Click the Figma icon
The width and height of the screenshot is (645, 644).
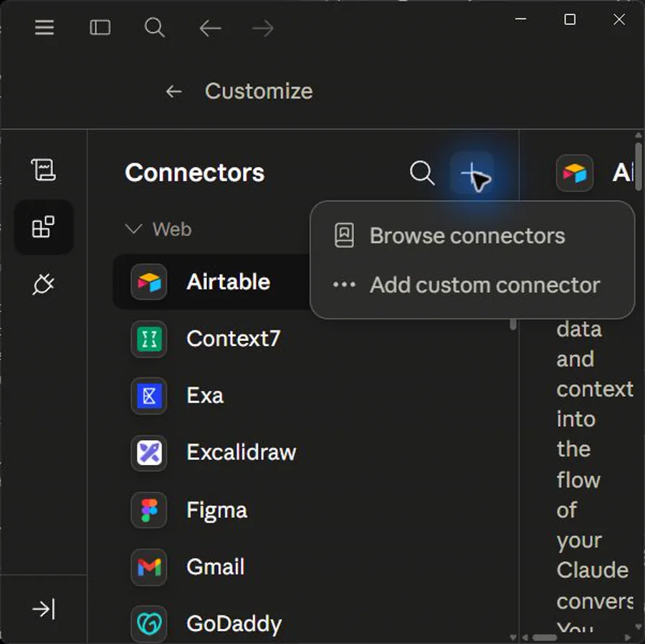(149, 510)
